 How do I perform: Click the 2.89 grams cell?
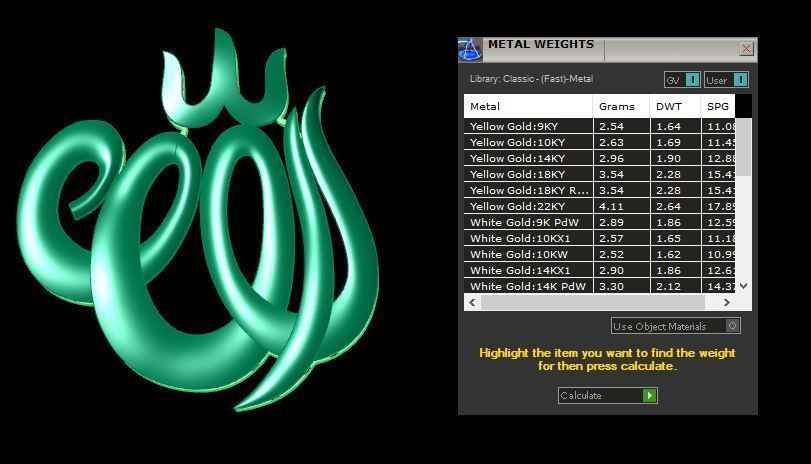point(622,222)
